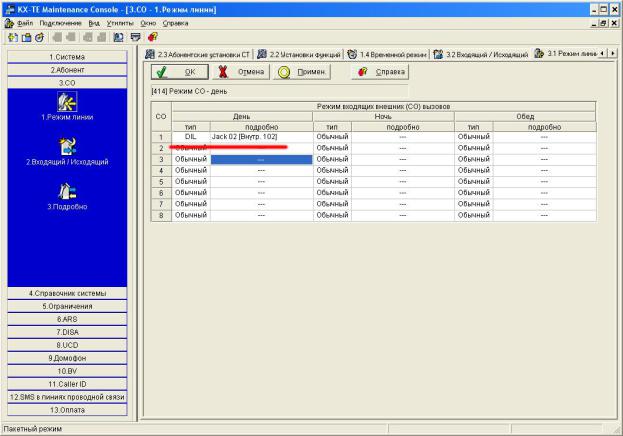Select the День тип cell of CO 7
623x436 pixels.
pos(191,204)
